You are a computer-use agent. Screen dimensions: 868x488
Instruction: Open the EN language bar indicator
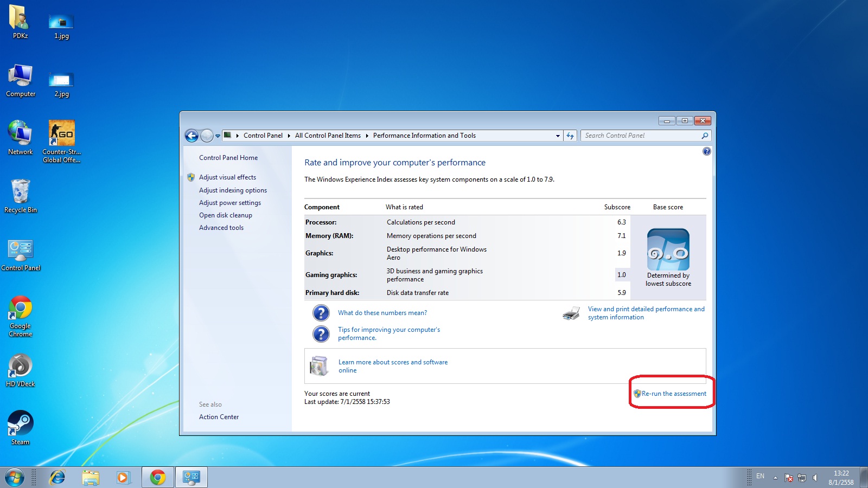[760, 476]
